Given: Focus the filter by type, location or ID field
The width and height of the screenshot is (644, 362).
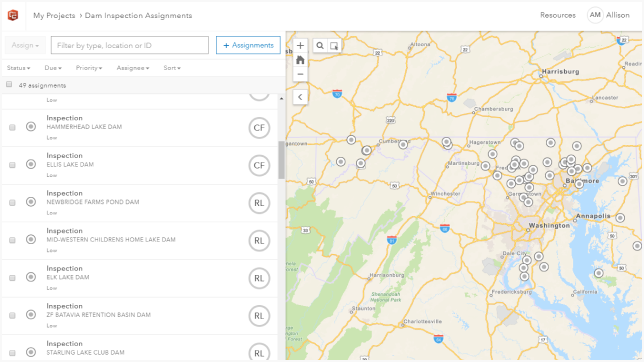Looking at the screenshot, I should click(130, 45).
